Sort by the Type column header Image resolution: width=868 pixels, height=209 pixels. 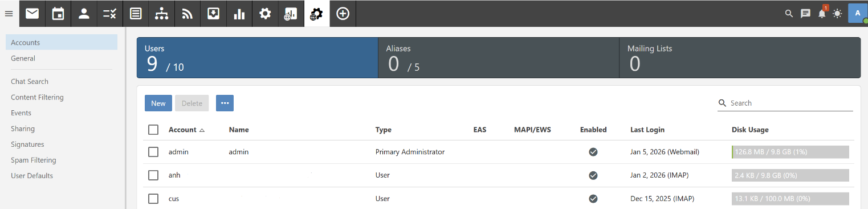[x=384, y=130]
